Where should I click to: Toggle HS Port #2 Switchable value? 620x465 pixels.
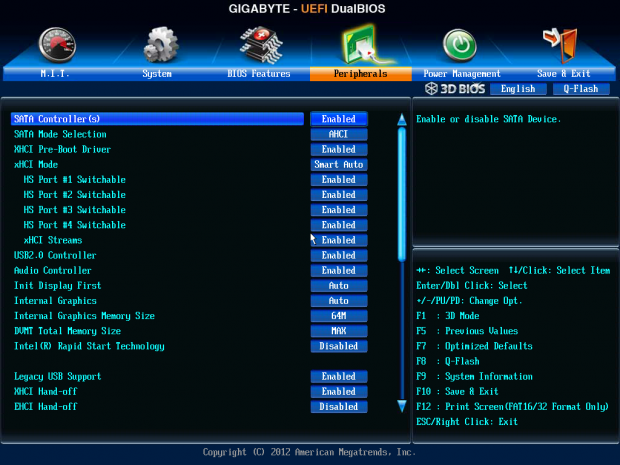[x=339, y=195]
